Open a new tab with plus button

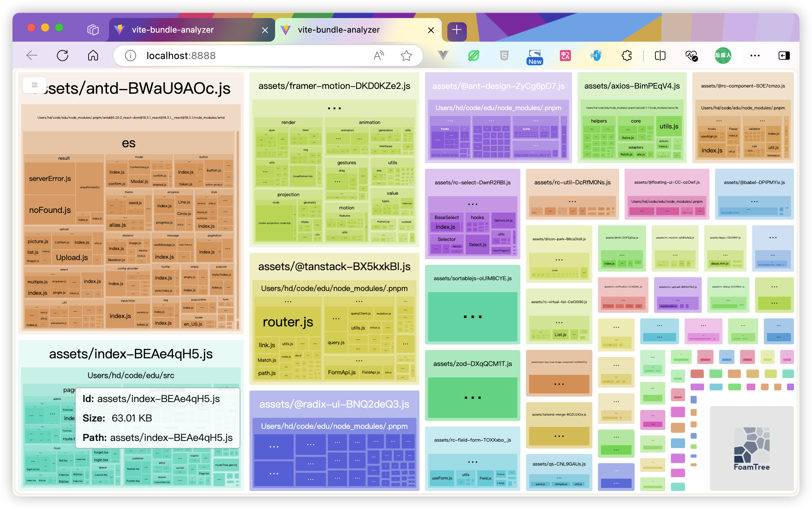[x=457, y=30]
